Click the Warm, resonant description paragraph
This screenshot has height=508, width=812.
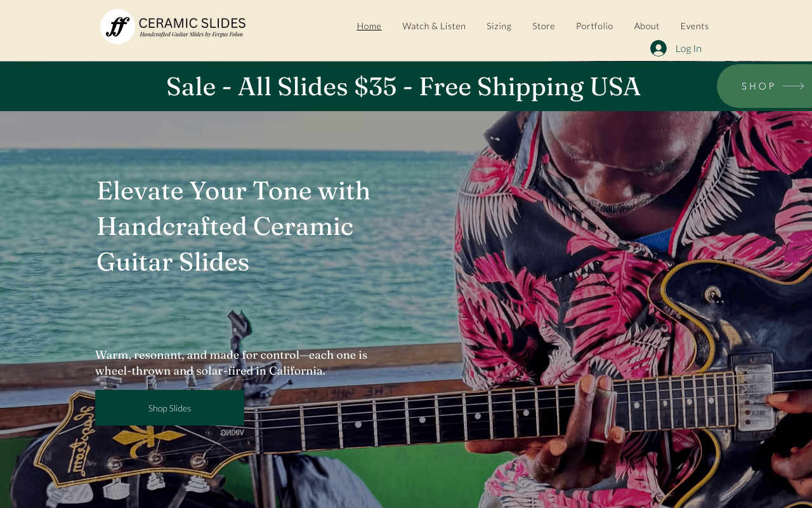click(x=232, y=363)
